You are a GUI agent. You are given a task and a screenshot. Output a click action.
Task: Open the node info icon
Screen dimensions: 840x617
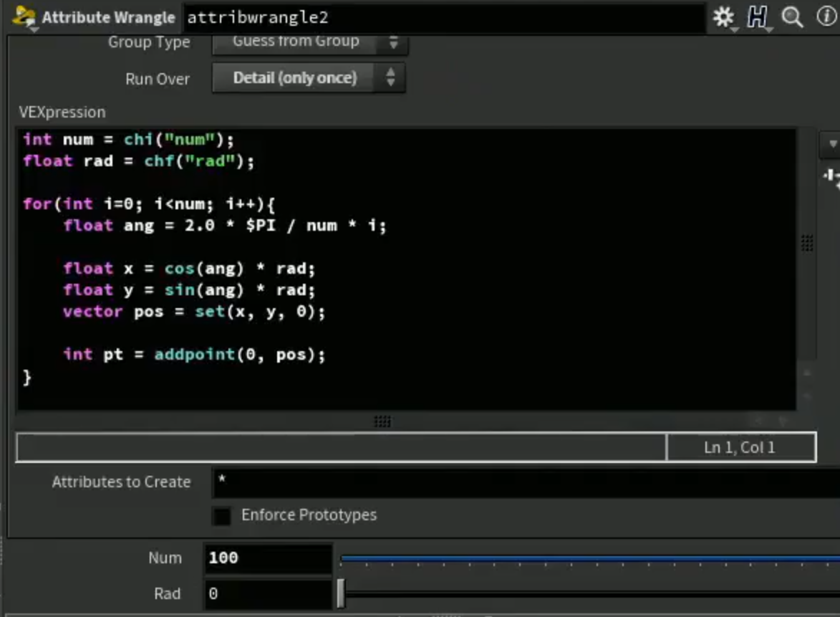point(826,16)
